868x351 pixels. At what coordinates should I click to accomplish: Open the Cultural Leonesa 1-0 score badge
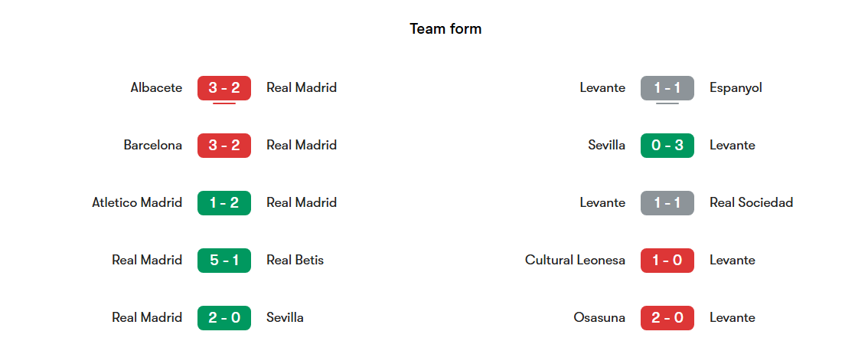pos(667,260)
